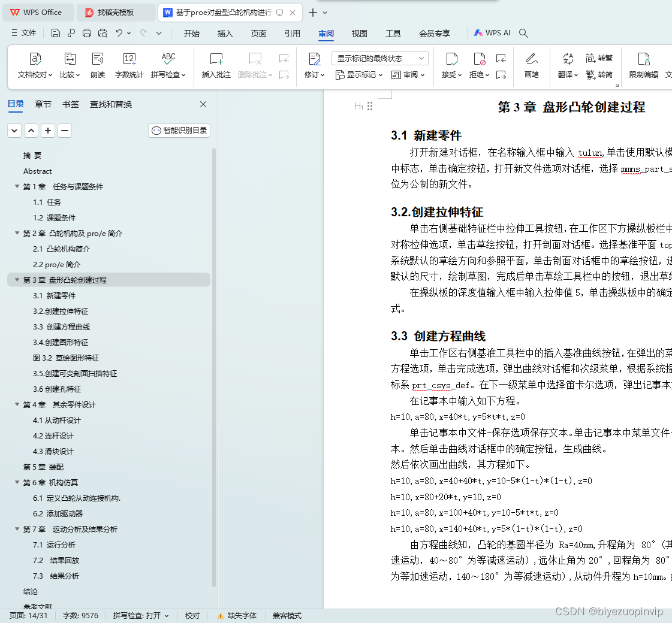Viewport: 672px width, 623px height.
Task: Open the 拼写检查: 打开 status bar dropdown
Action: [x=140, y=616]
